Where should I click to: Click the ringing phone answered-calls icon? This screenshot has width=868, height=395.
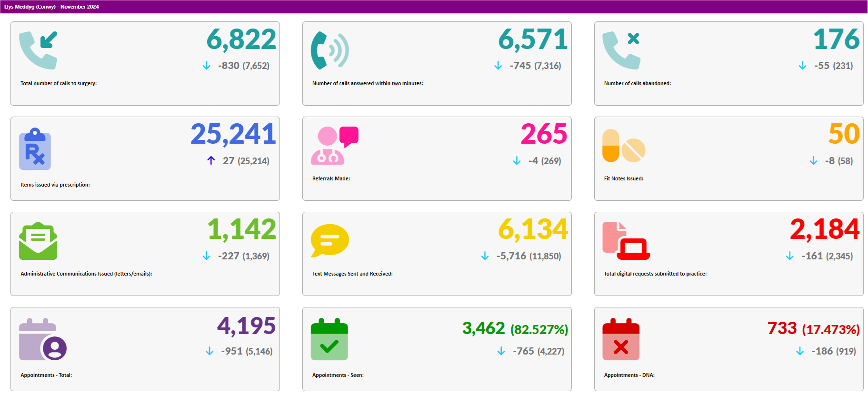(330, 50)
